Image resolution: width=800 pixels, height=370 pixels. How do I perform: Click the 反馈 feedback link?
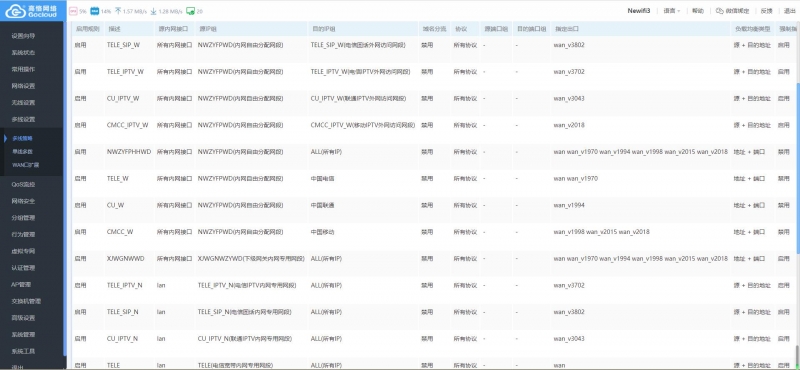pos(766,11)
